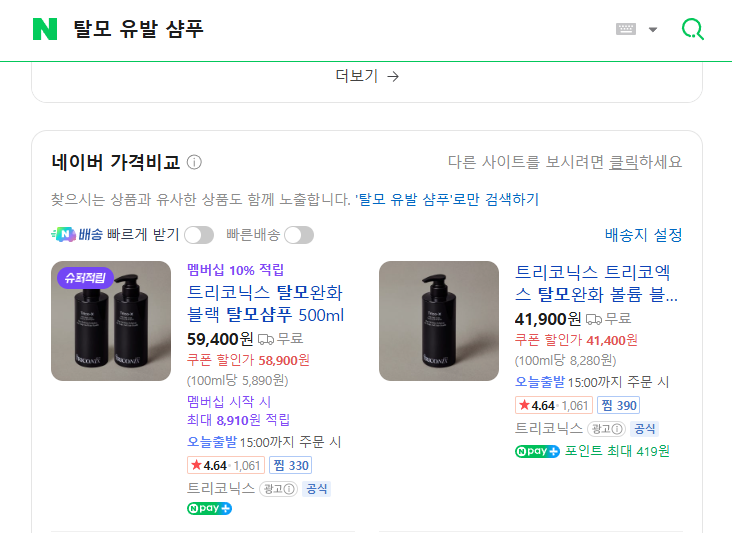Image resolution: width=732 pixels, height=533 pixels.
Task: Open 배송지 설정 link
Action: pyautogui.click(x=643, y=234)
